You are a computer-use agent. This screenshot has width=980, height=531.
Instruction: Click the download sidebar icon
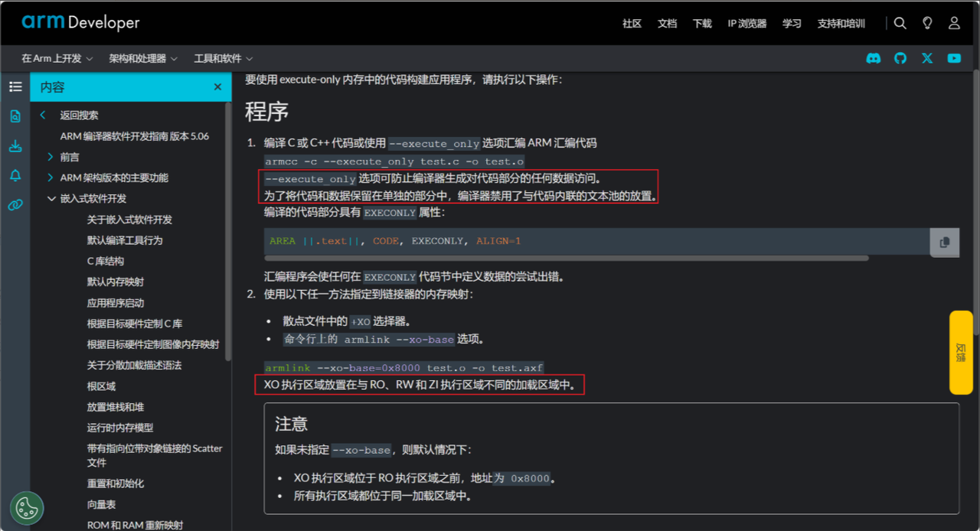[x=15, y=146]
